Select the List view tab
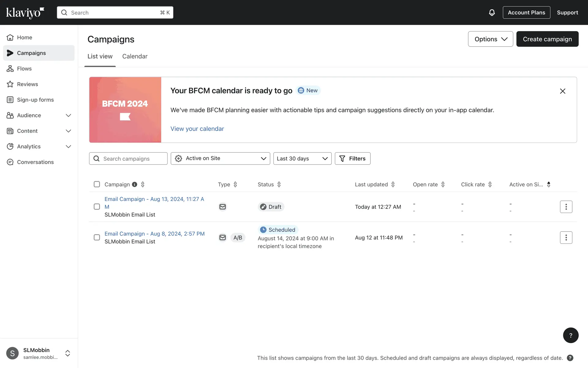The width and height of the screenshot is (588, 368). point(100,56)
